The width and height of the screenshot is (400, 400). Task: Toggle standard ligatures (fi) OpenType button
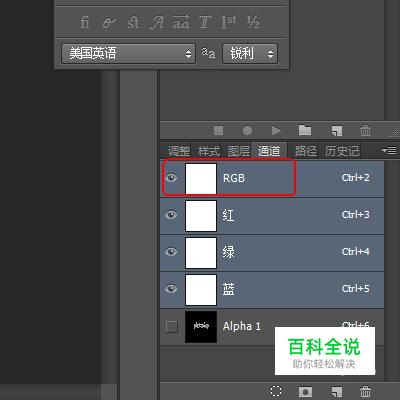click(85, 22)
